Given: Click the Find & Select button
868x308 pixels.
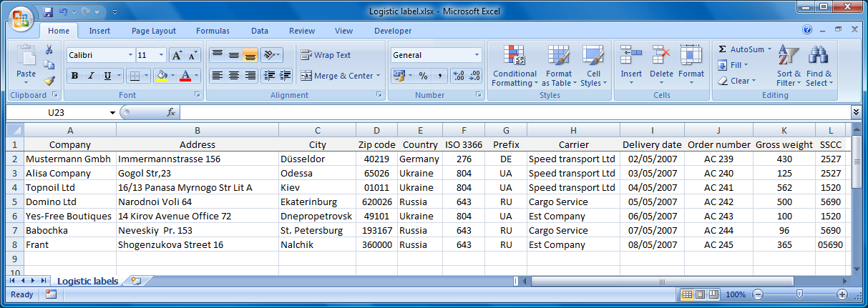Looking at the screenshot, I should (819, 66).
